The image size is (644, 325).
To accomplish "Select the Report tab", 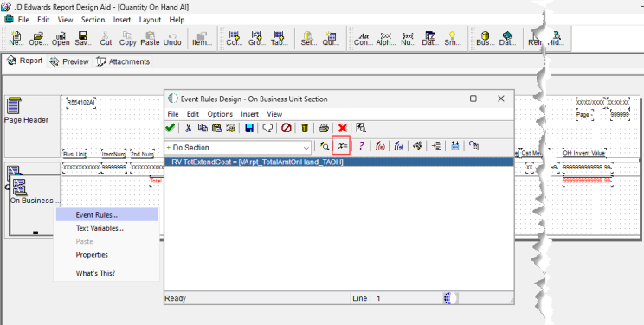I will (x=24, y=61).
